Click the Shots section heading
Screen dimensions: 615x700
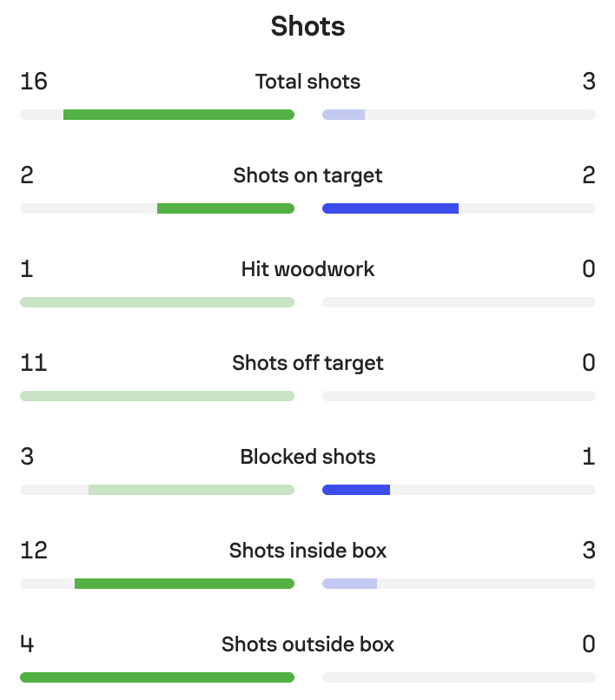pyautogui.click(x=307, y=26)
